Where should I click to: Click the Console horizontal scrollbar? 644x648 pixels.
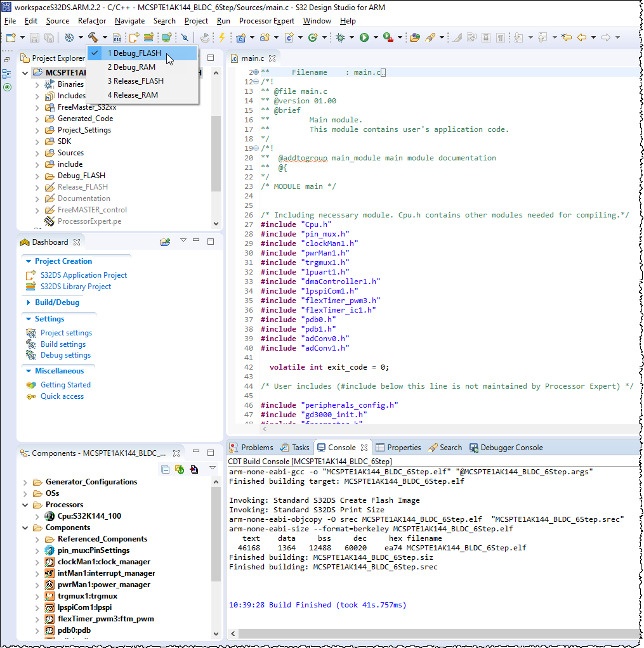(x=431, y=634)
